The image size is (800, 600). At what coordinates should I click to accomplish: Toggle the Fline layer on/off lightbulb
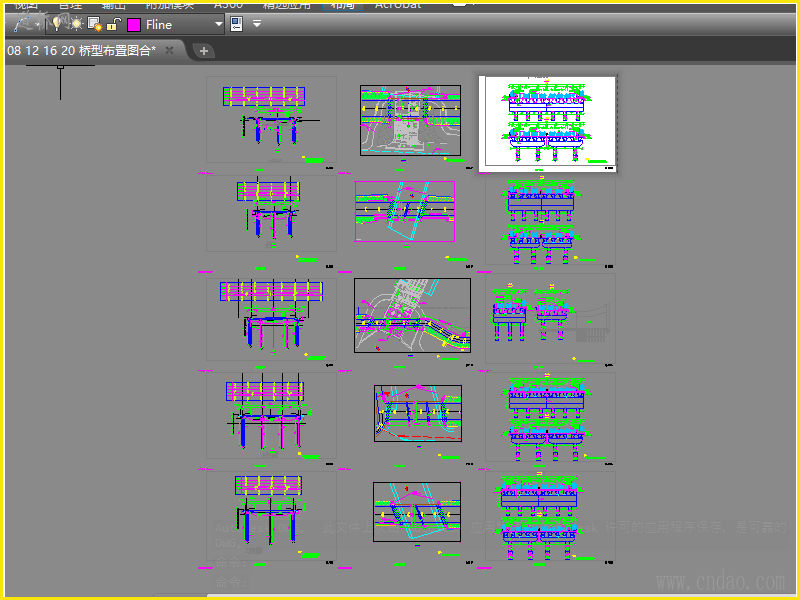59,23
